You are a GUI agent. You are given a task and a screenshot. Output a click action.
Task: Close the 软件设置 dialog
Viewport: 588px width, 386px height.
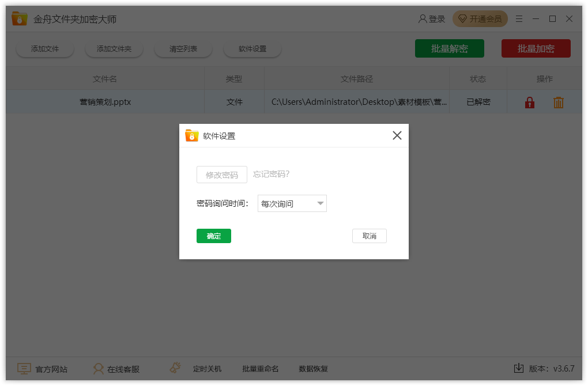pyautogui.click(x=397, y=135)
